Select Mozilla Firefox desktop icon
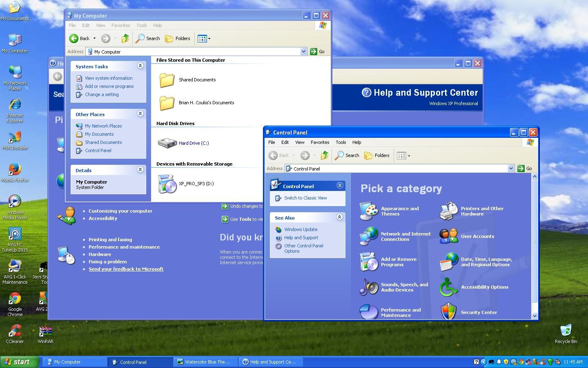 (15, 173)
